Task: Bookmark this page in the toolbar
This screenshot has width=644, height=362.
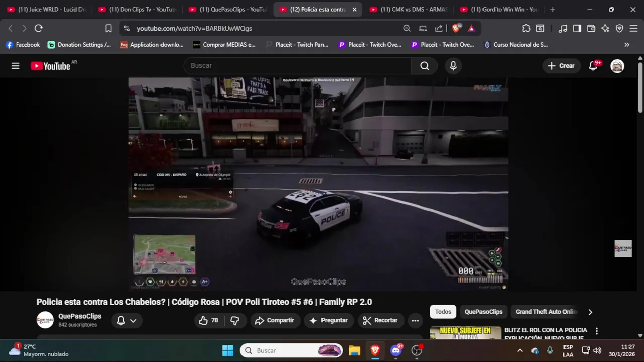Action: [x=108, y=29]
